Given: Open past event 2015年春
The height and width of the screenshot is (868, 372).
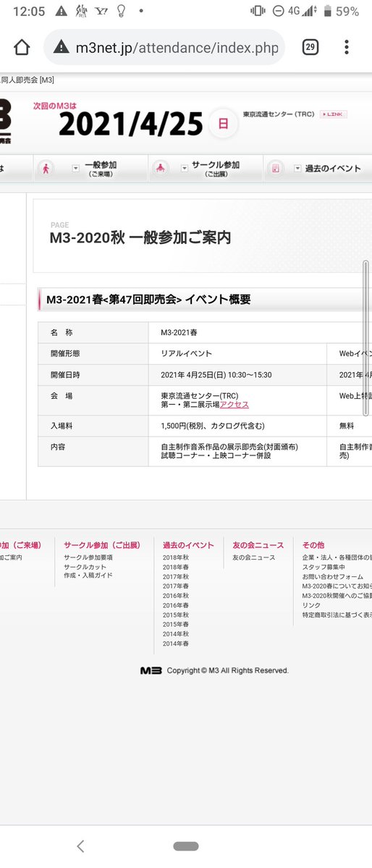Looking at the screenshot, I should [175, 625].
